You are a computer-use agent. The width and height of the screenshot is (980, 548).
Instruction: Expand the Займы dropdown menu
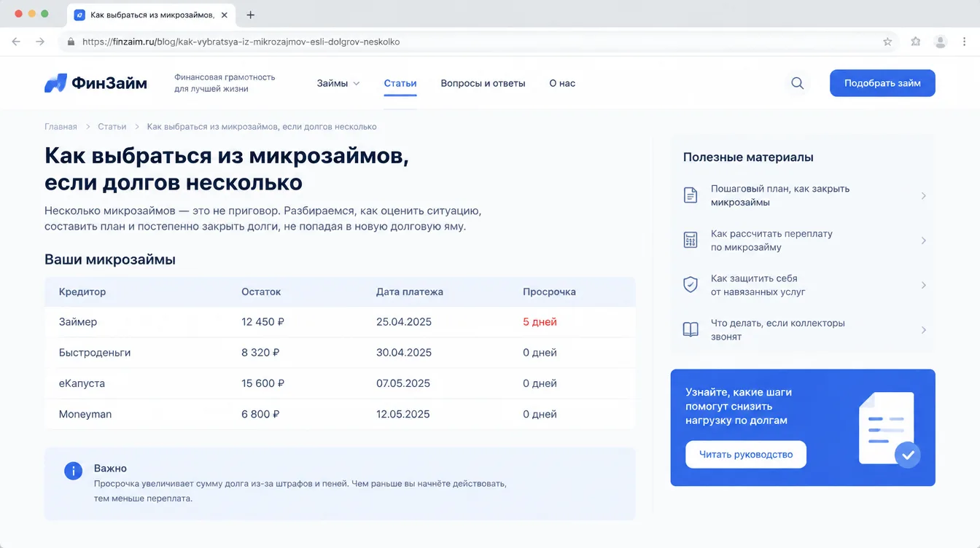[x=338, y=83]
